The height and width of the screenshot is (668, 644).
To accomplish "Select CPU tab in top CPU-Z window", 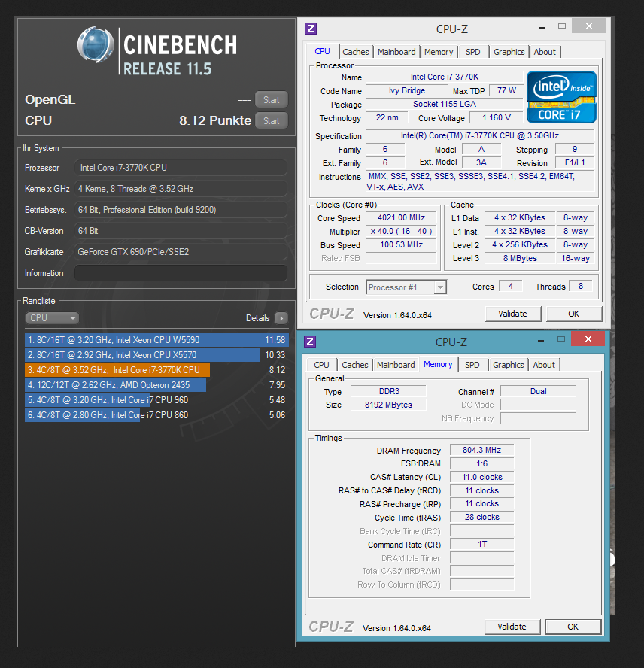I will 322,51.
